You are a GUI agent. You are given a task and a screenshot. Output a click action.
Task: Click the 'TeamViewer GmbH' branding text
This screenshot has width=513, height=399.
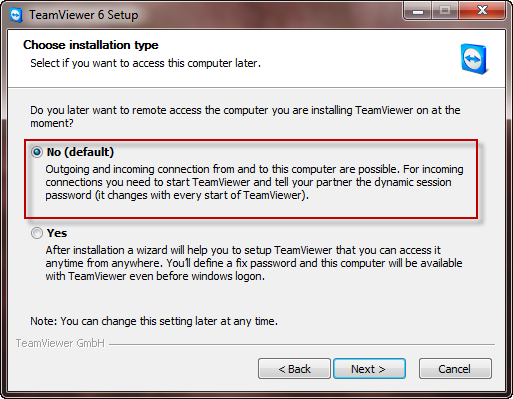[x=60, y=343]
